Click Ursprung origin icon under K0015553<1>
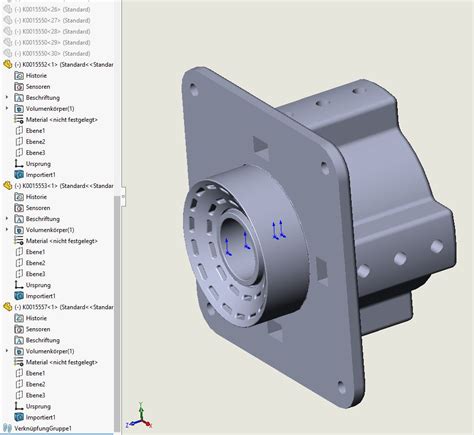 coord(19,285)
